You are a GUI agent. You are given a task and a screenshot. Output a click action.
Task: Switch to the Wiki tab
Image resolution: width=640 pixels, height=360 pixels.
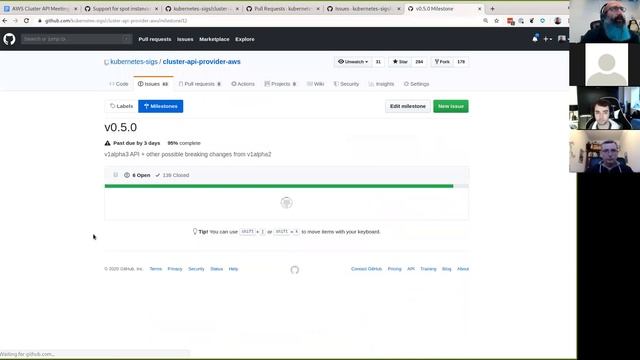pyautogui.click(x=316, y=84)
